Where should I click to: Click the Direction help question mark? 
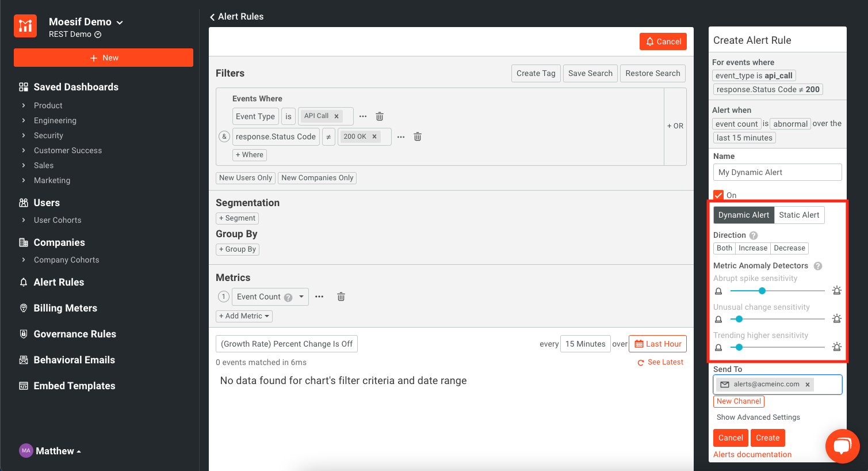tap(754, 235)
